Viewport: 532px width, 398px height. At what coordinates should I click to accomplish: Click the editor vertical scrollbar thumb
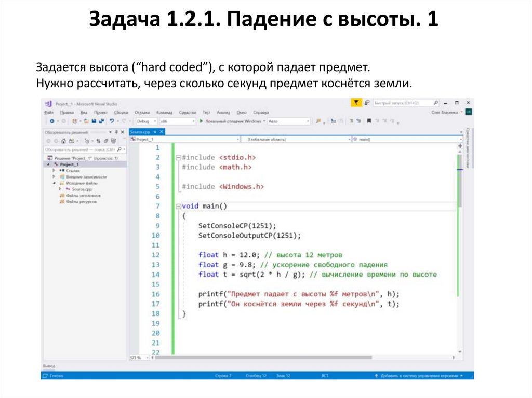point(460,181)
